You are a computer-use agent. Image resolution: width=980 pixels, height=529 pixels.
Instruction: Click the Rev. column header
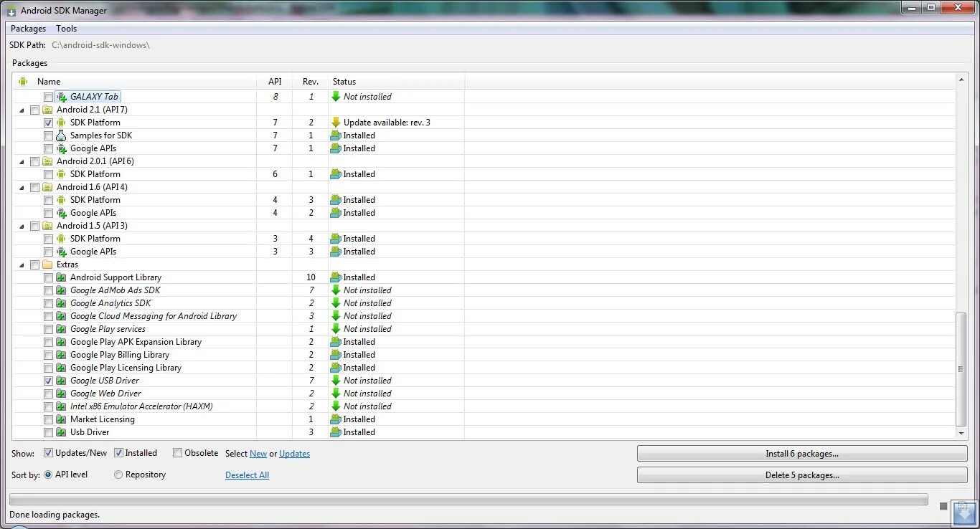pyautogui.click(x=311, y=81)
